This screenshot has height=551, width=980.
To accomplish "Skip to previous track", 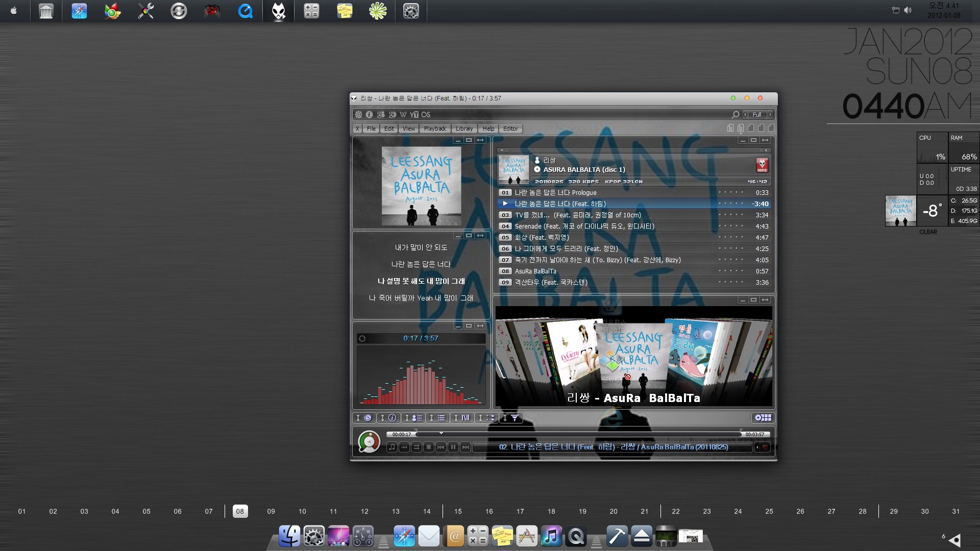I will point(441,447).
